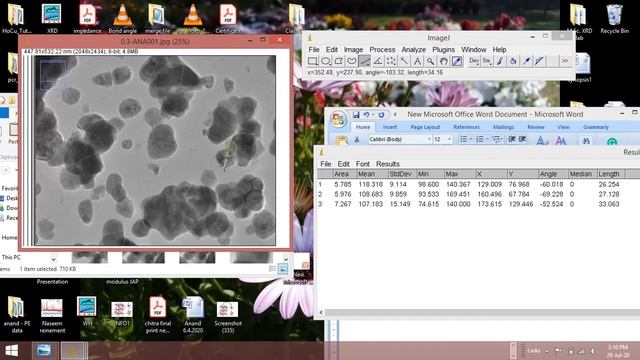This screenshot has width=640, height=360.
Task: Open Calibri font name dropdown in Word
Action: click(429, 139)
